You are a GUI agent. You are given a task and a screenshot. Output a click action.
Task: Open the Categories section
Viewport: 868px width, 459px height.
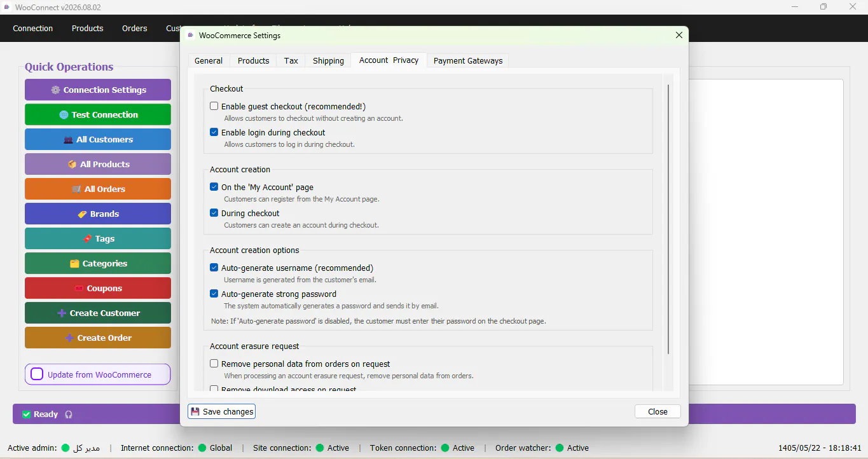tap(98, 263)
